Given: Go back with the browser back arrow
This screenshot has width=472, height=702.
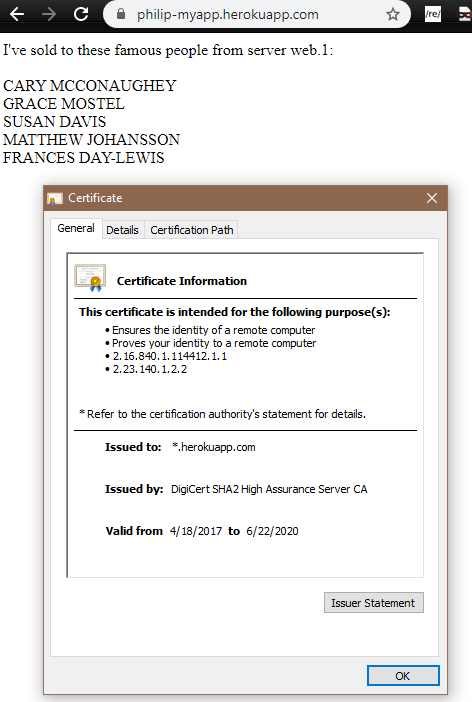Looking at the screenshot, I should [x=17, y=14].
